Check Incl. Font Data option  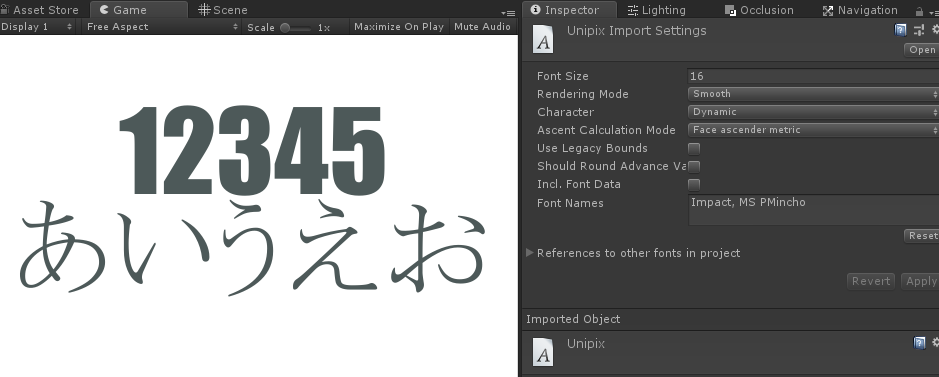(693, 184)
